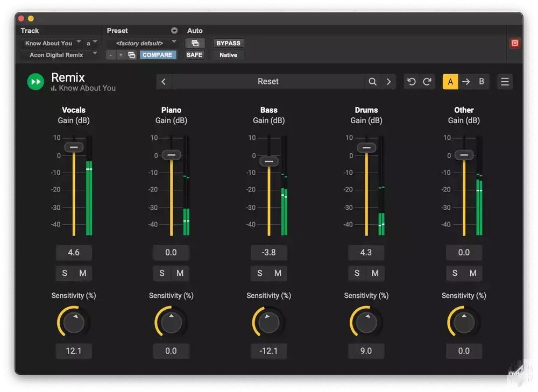Click Bass gain value -3.8 field
Viewport: 538px width, 392px height.
(269, 252)
